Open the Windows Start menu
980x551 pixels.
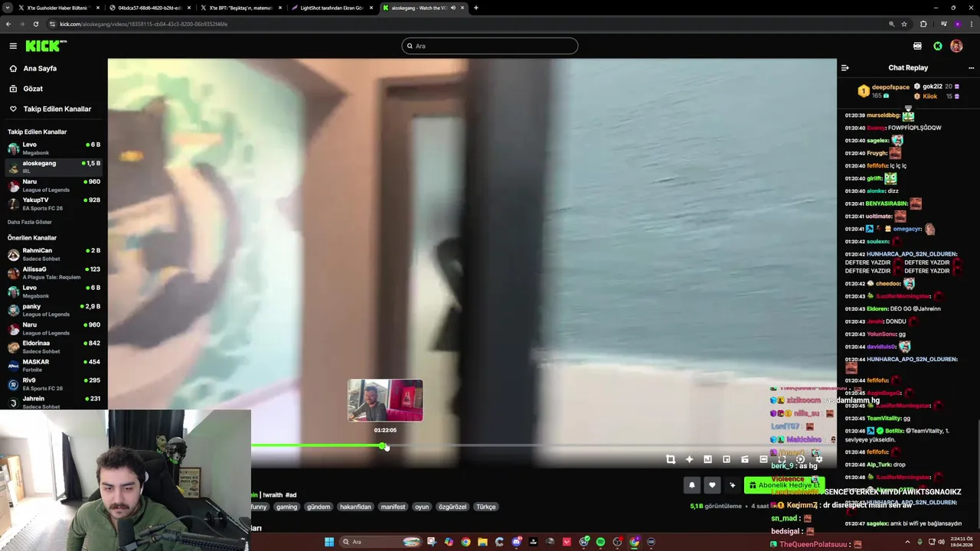(x=329, y=542)
